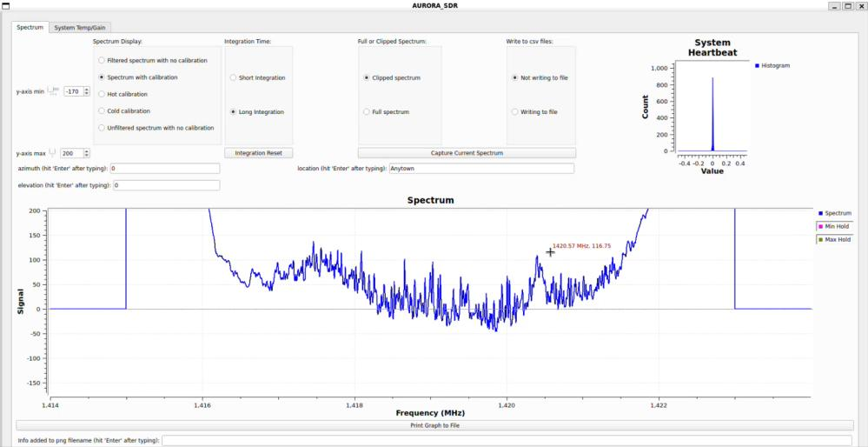Close the AURORA_SDR window
The width and height of the screenshot is (868, 447).
click(x=861, y=5)
